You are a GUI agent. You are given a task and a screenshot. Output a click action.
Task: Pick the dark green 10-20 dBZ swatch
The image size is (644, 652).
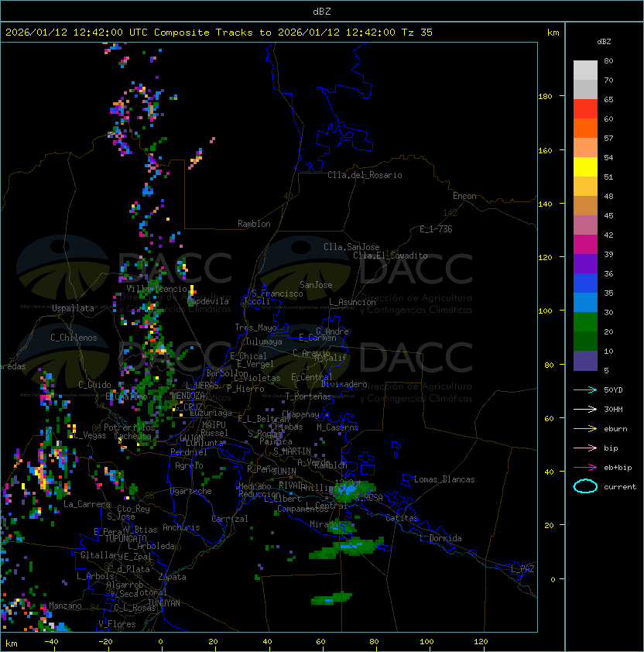point(585,341)
